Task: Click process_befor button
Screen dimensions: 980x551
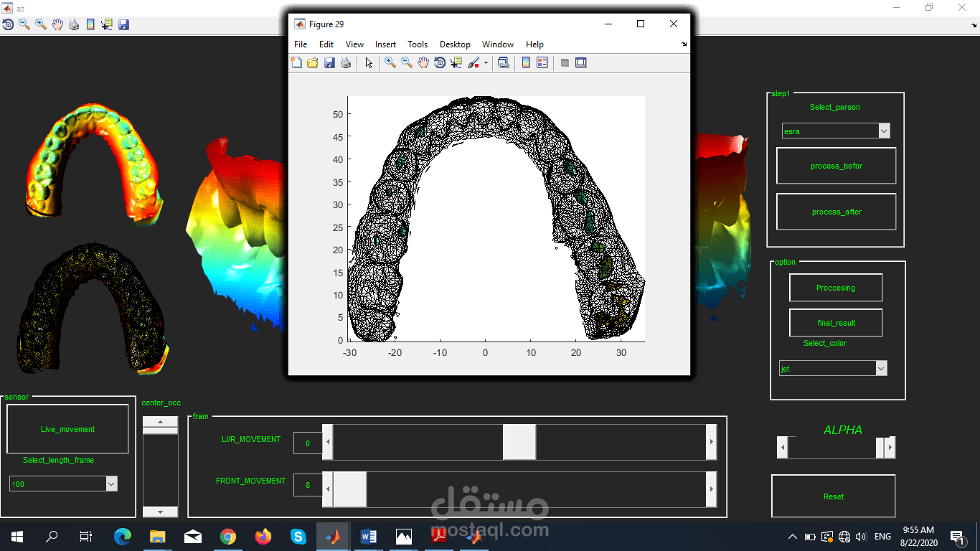Action: 837,166
